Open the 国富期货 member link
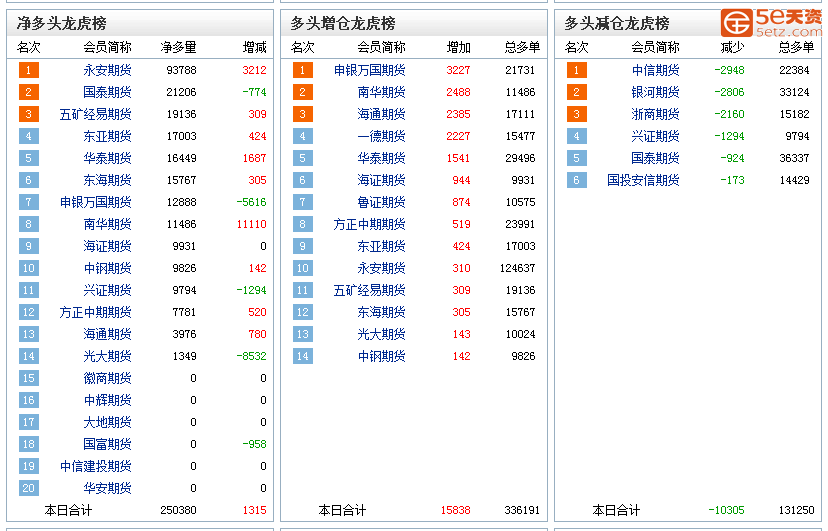 pyautogui.click(x=107, y=444)
